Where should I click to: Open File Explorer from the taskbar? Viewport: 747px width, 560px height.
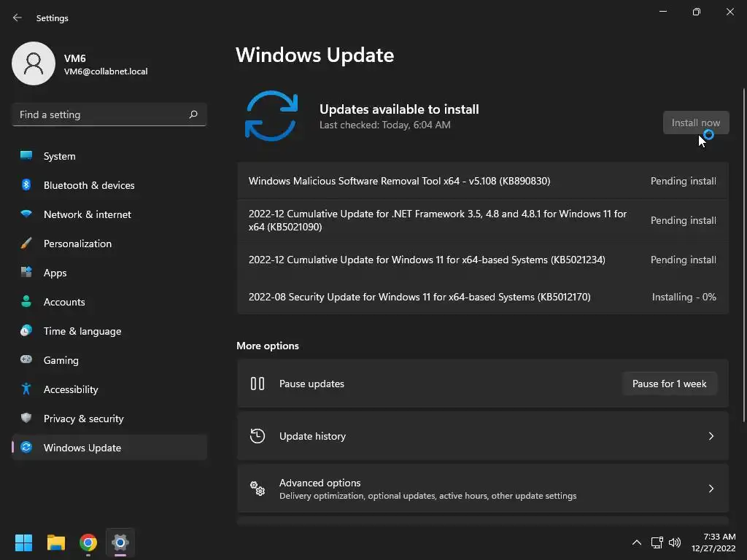click(55, 542)
